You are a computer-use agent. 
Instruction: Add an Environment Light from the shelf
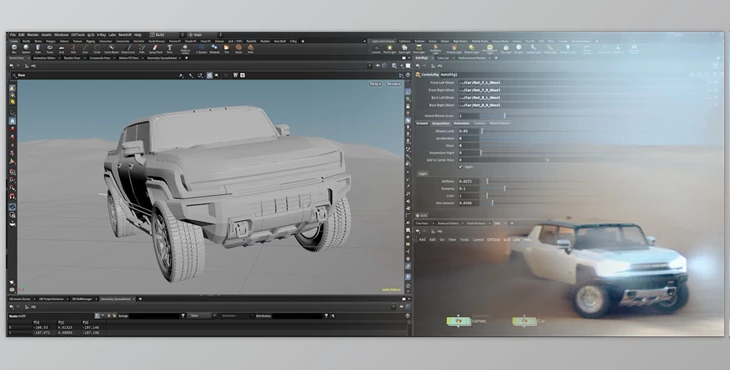coord(490,49)
